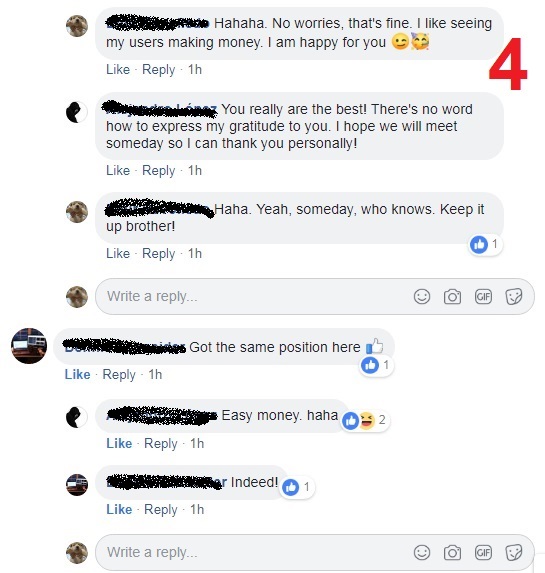Like the 'Haha. Yeah, someday' comment
This screenshot has height=573, width=545.
click(118, 253)
